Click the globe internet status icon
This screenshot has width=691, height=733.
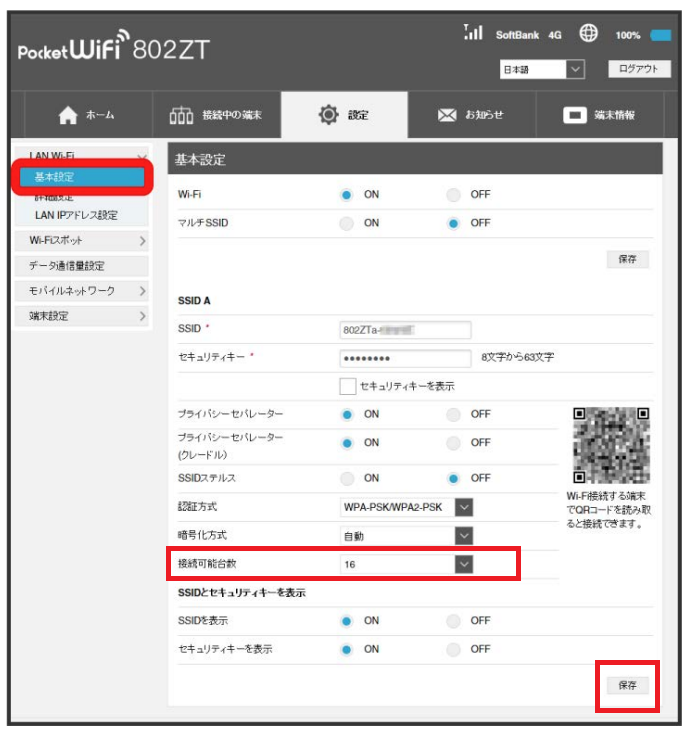[588, 33]
